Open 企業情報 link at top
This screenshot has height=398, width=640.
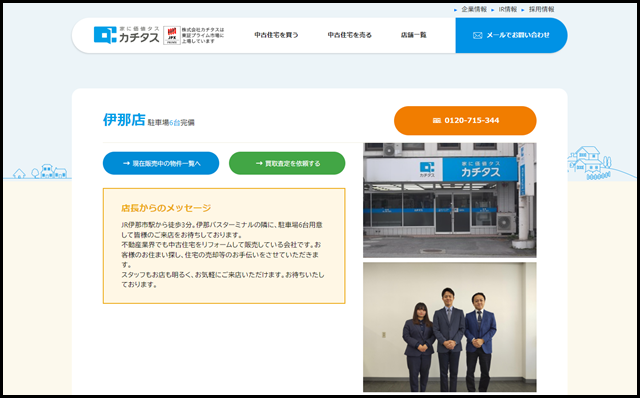(x=474, y=9)
